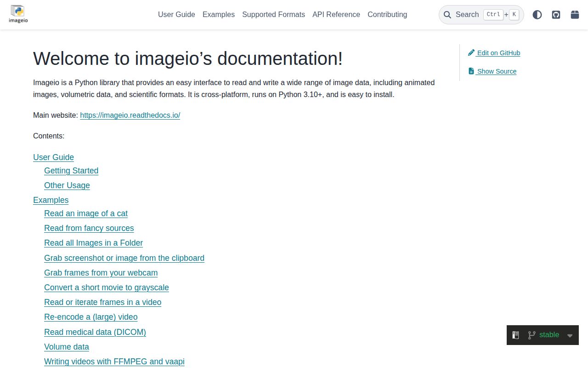Click the file icon beside Show Source
This screenshot has height=368, width=588.
(471, 71)
